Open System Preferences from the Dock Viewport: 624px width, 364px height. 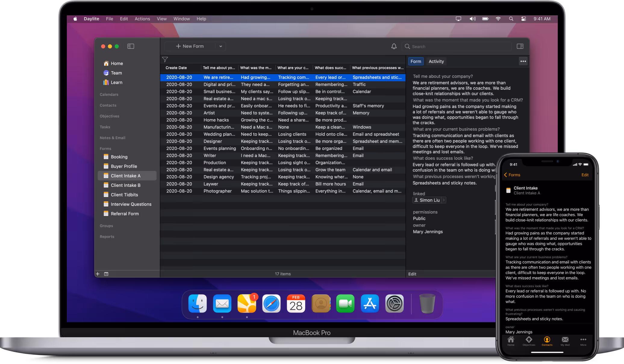click(395, 304)
